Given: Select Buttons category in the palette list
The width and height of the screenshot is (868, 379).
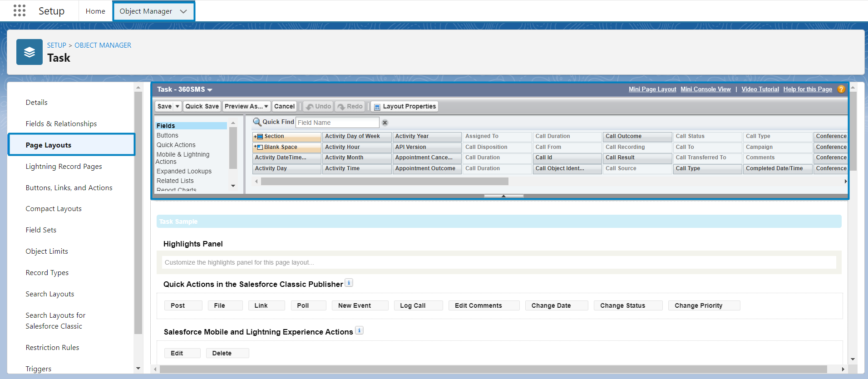Looking at the screenshot, I should coord(168,135).
